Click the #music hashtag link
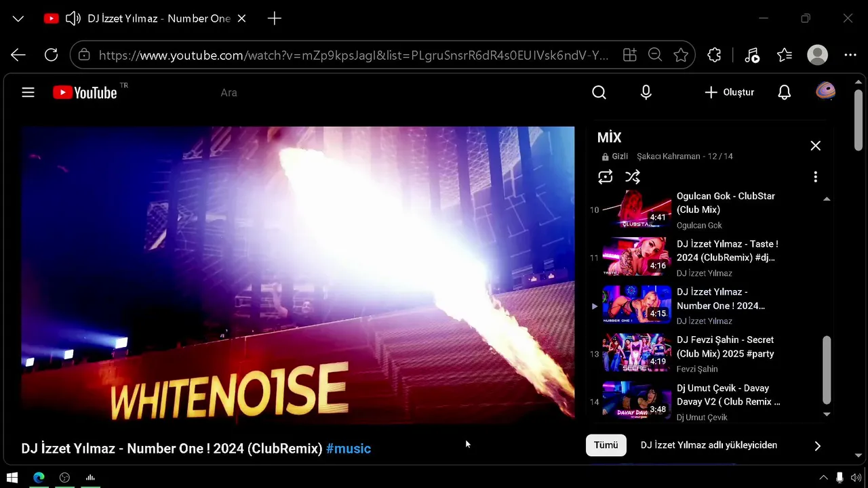 (349, 449)
